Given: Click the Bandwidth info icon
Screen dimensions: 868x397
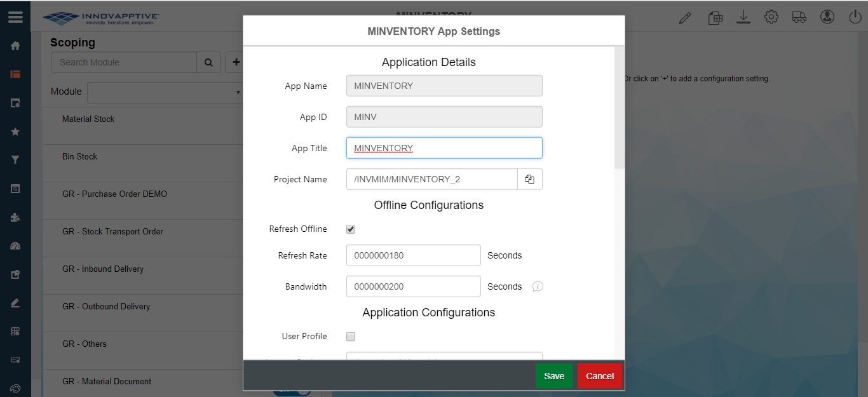Looking at the screenshot, I should [x=538, y=286].
